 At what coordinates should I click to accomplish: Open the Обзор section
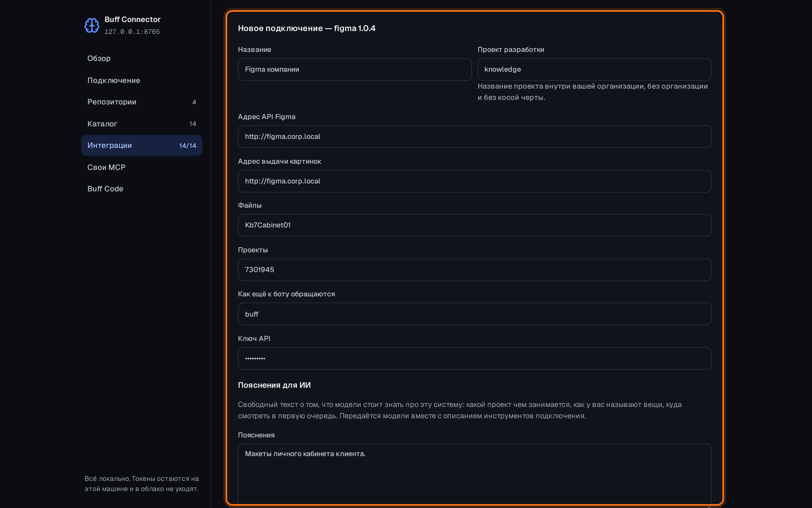pyautogui.click(x=142, y=58)
